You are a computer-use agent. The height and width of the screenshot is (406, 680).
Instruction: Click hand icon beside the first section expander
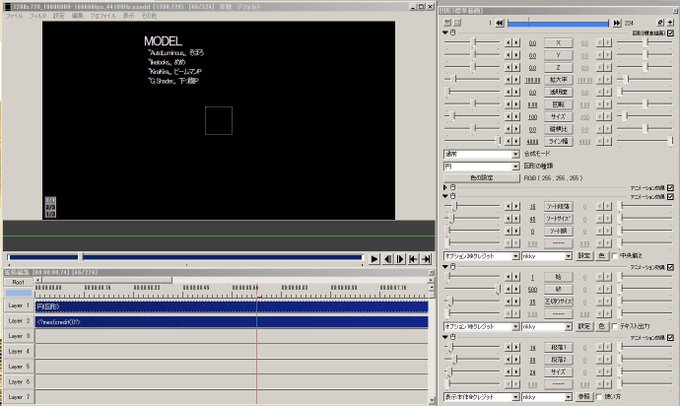coord(453,33)
